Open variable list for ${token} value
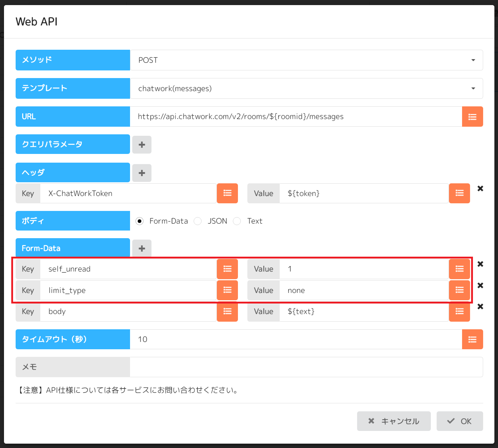Viewport: 498px width, 448px height. [x=459, y=193]
